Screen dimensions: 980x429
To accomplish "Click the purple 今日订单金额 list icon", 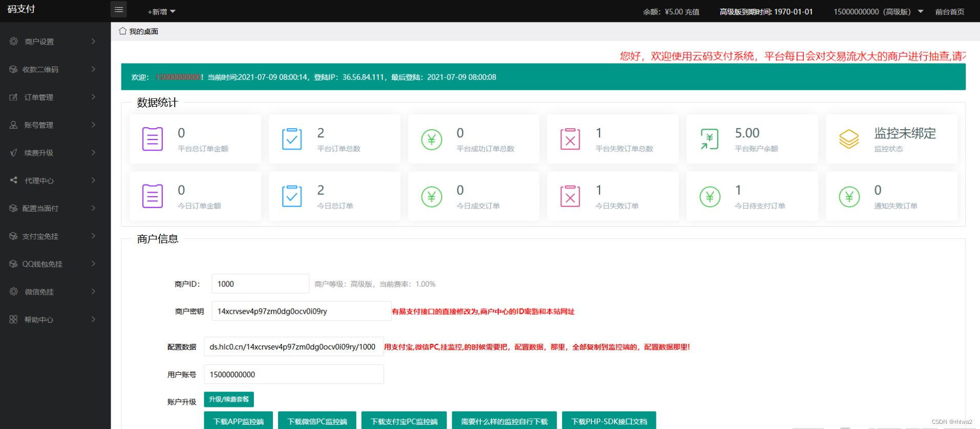I will [x=153, y=196].
